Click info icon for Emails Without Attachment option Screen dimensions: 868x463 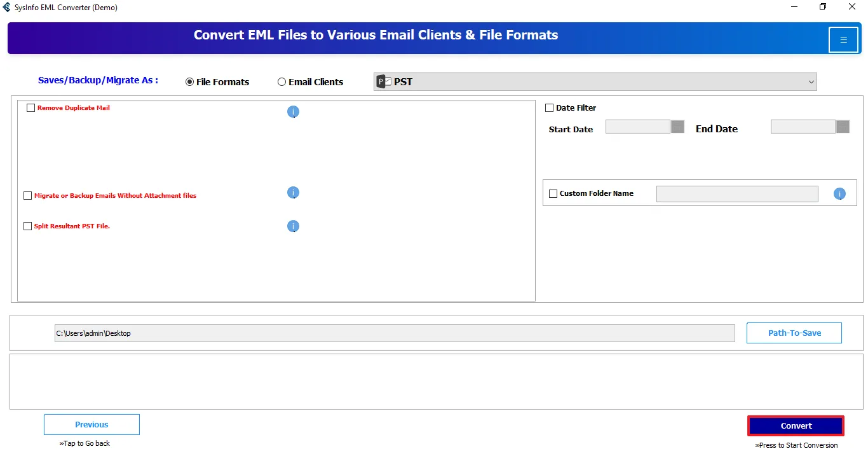tap(293, 193)
